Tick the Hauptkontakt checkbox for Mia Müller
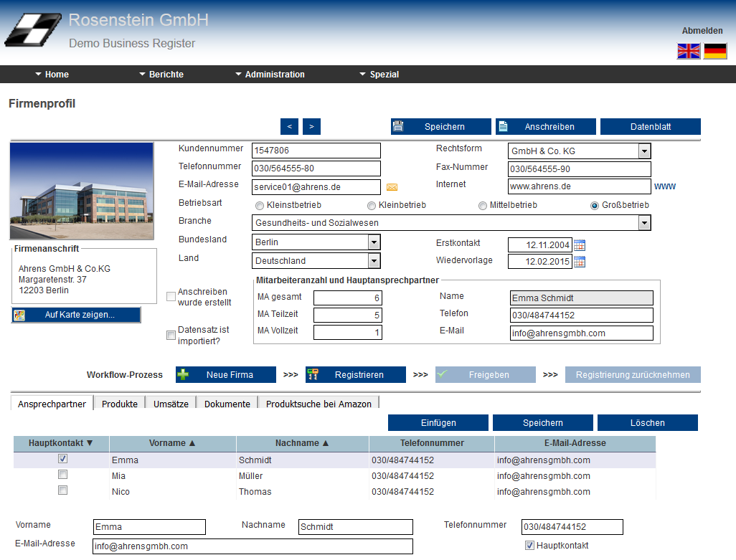The height and width of the screenshot is (560, 736). [62, 475]
